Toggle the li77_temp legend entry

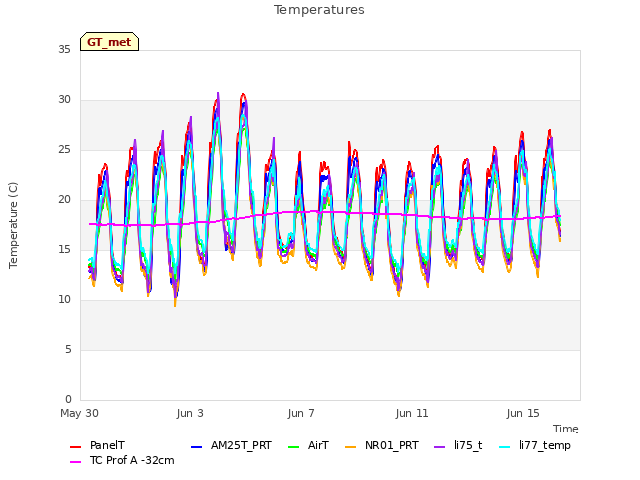point(535,445)
